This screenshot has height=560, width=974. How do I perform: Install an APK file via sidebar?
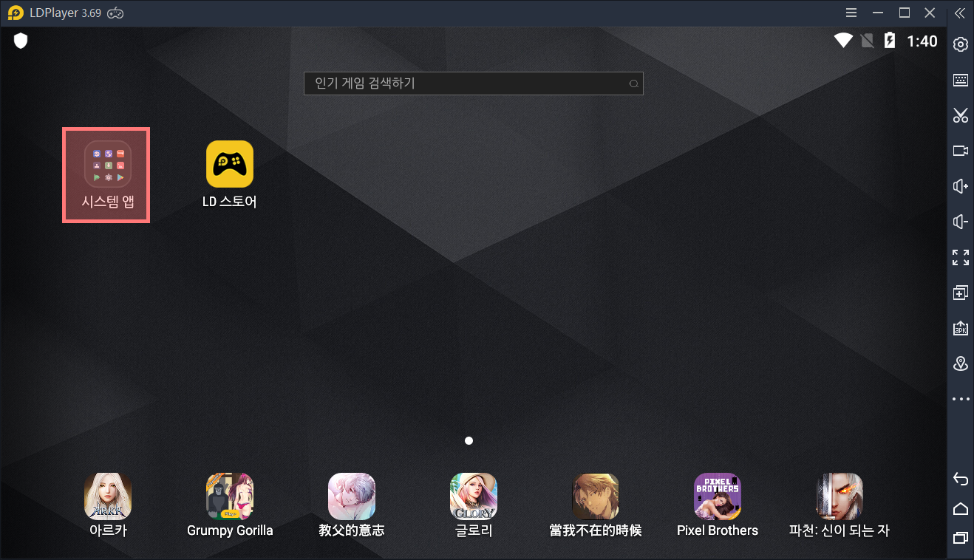(961, 328)
